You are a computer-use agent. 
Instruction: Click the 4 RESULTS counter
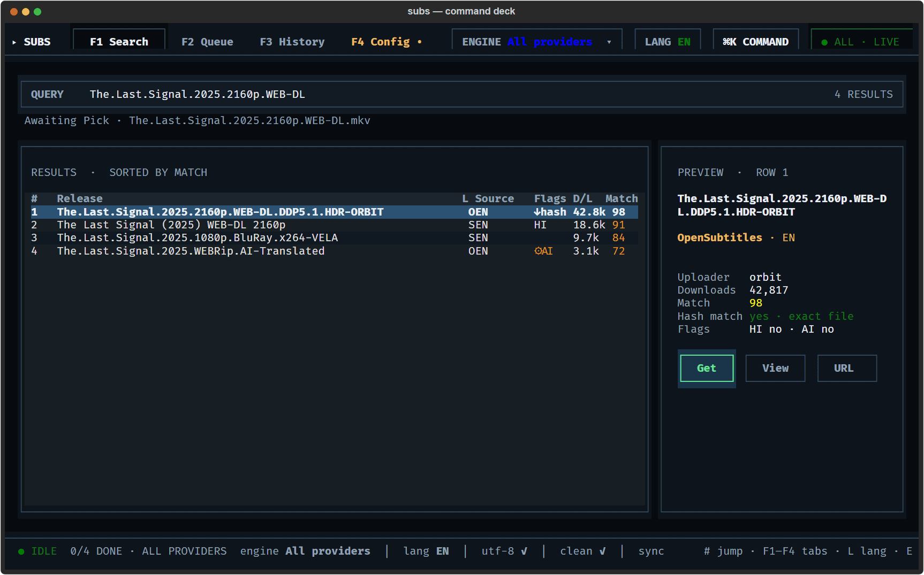click(x=864, y=94)
